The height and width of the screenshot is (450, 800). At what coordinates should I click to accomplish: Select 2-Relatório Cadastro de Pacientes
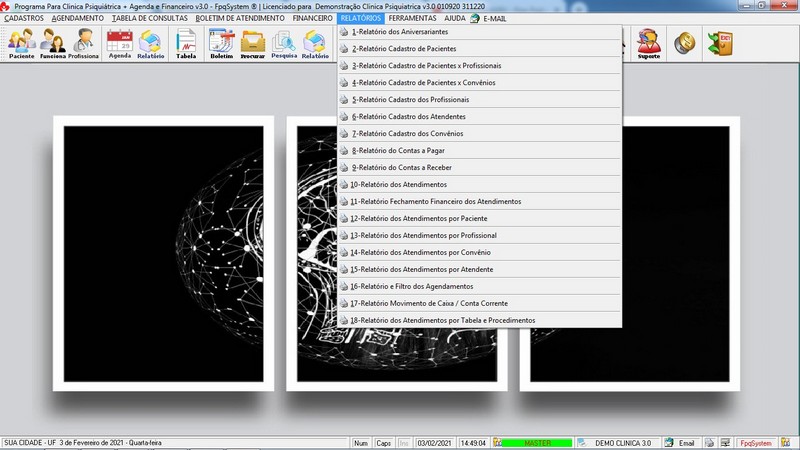480,48
